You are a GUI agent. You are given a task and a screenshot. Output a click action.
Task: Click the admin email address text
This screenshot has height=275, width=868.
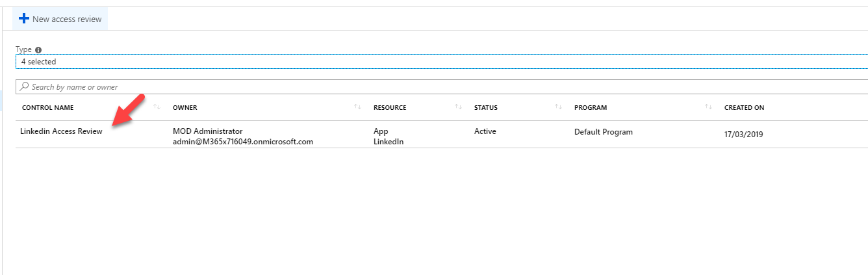pos(243,142)
